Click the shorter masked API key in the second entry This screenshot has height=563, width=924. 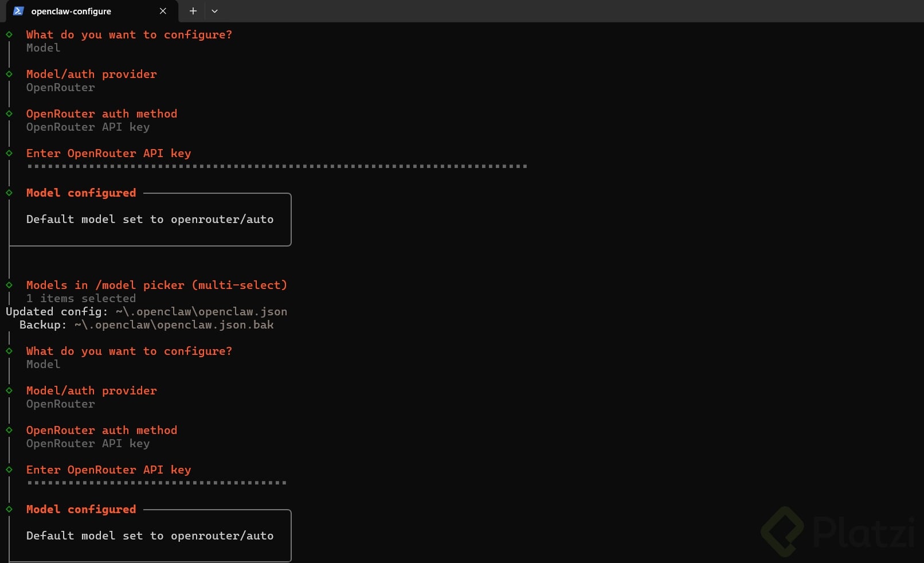[x=156, y=483]
